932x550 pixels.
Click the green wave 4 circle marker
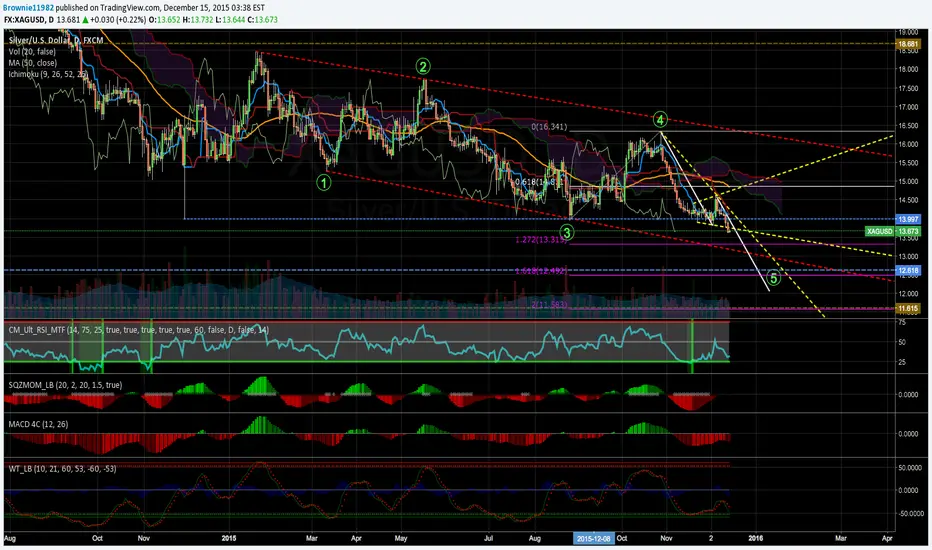pos(660,120)
